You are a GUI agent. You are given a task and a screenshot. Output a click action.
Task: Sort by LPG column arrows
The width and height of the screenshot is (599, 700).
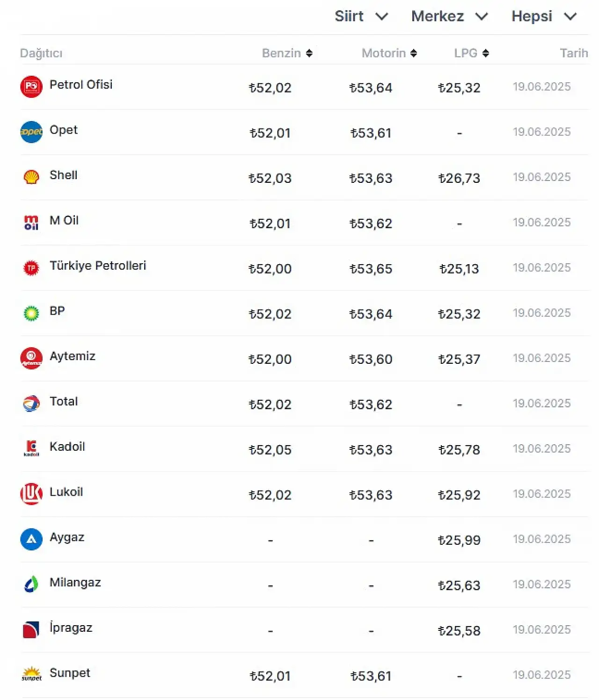[x=486, y=53]
